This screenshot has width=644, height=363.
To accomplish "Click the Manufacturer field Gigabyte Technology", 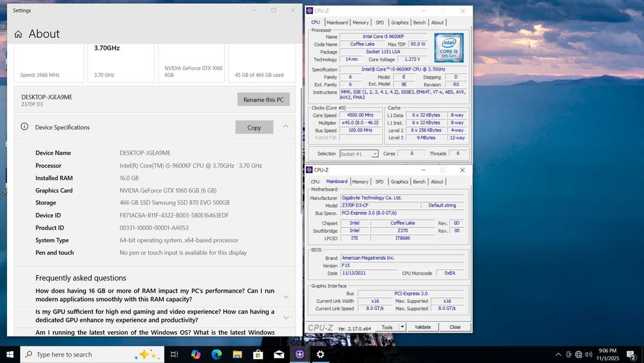I will coord(402,198).
